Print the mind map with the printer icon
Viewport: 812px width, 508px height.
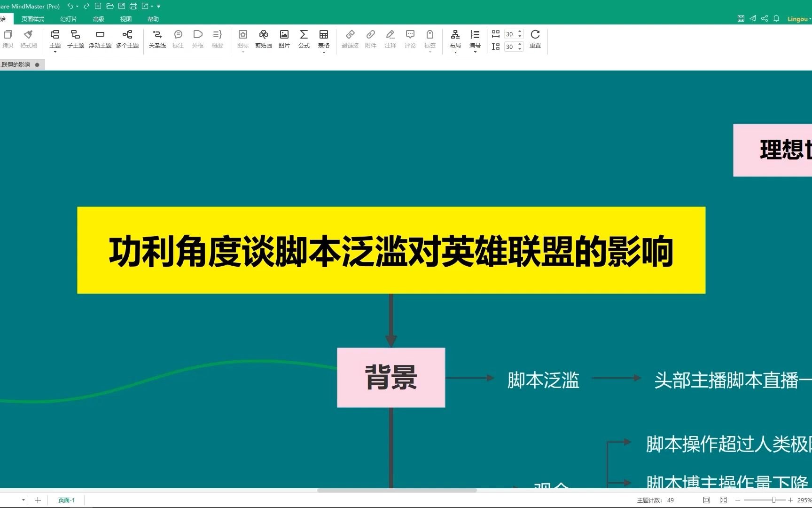pos(133,6)
